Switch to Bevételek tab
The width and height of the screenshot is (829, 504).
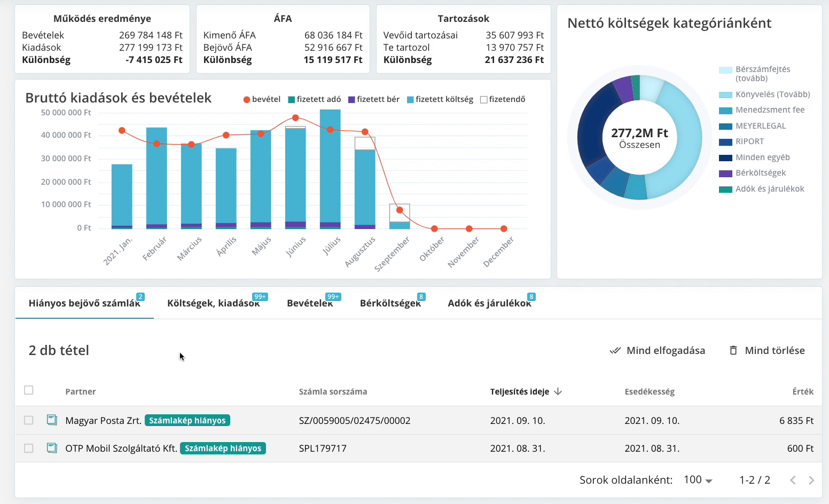[310, 303]
